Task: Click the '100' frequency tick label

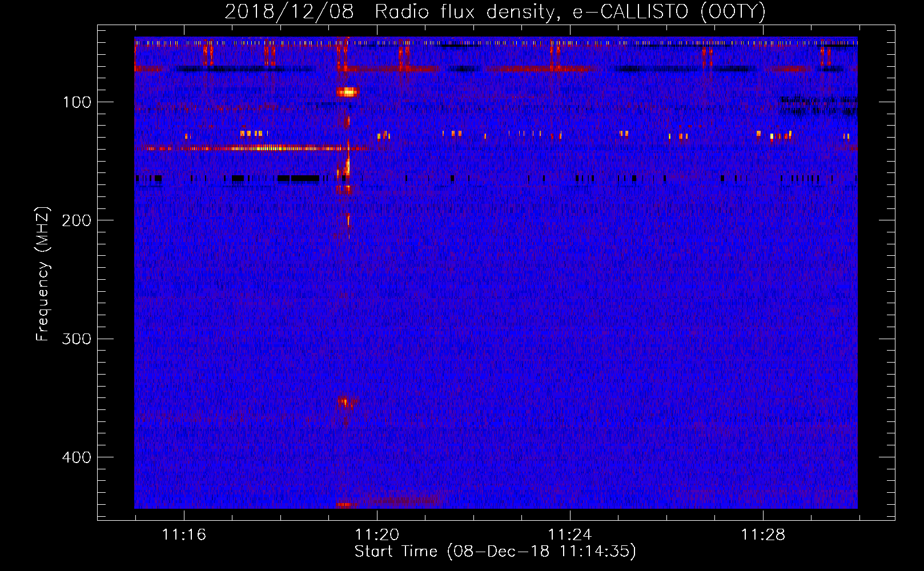Action: tap(77, 102)
